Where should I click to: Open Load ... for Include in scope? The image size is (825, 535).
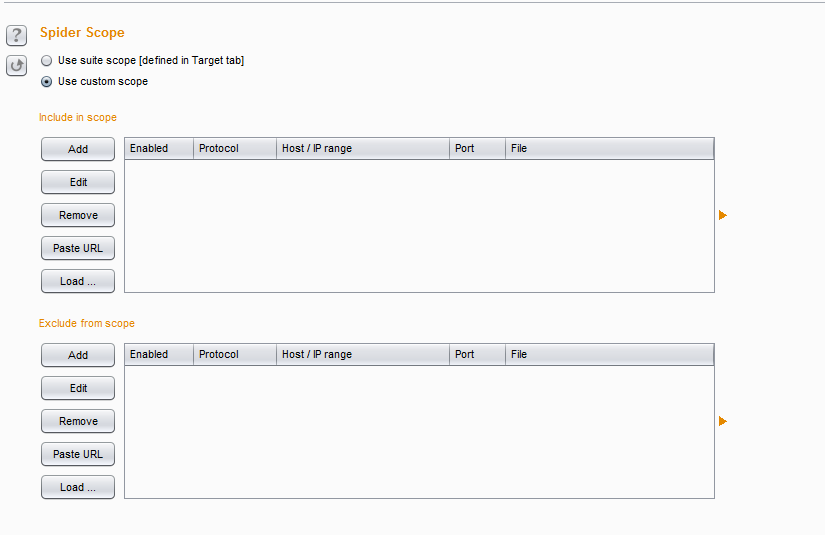[78, 281]
